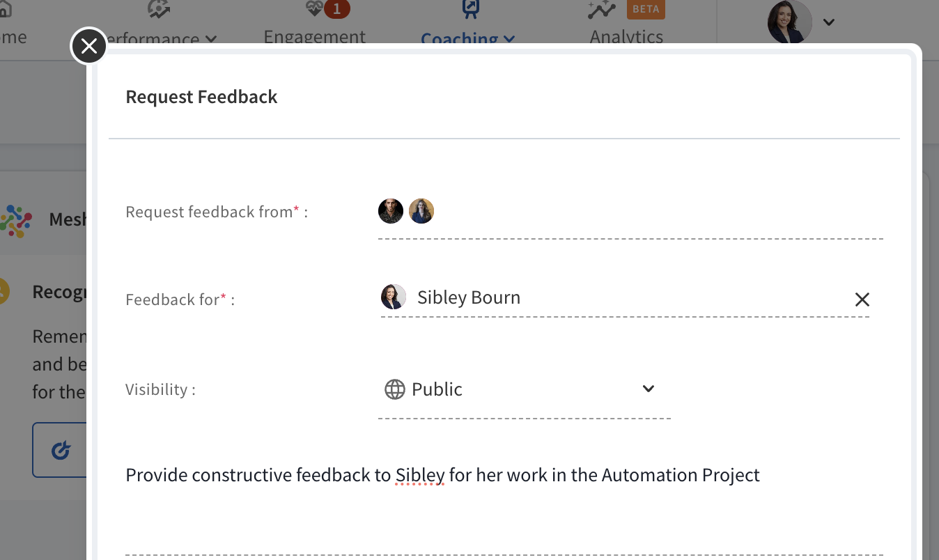Open the Coaching menu
Viewport: 939px width, 560px height.
(468, 38)
